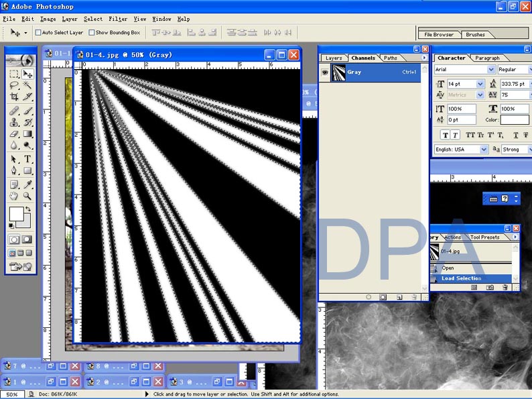Open the Channels panel flyout menu
This screenshot has height=399, width=532.
pos(424,58)
